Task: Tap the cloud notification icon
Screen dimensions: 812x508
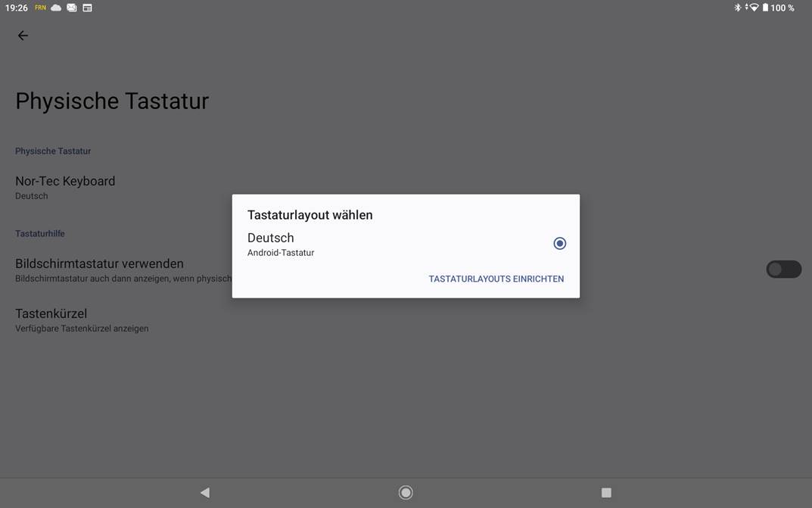Action: tap(56, 8)
